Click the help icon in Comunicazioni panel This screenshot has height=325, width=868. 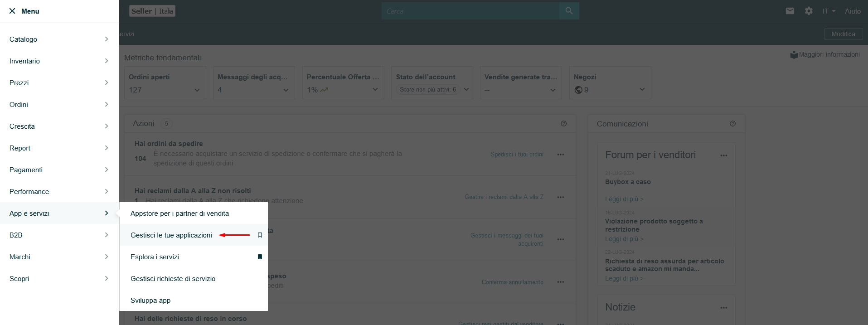click(x=732, y=124)
